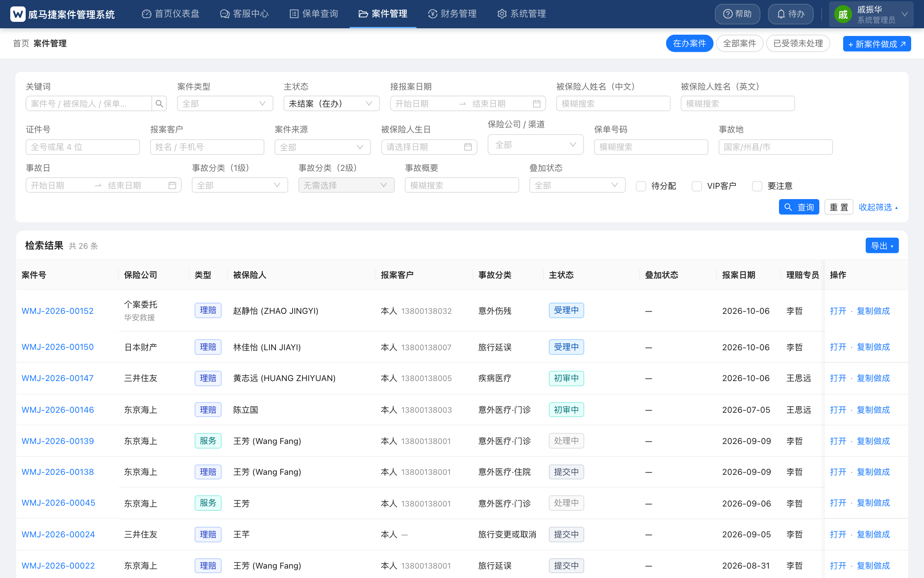Click 打开 for WMJ-2026-00150
The width and height of the screenshot is (924, 578).
[x=838, y=347]
